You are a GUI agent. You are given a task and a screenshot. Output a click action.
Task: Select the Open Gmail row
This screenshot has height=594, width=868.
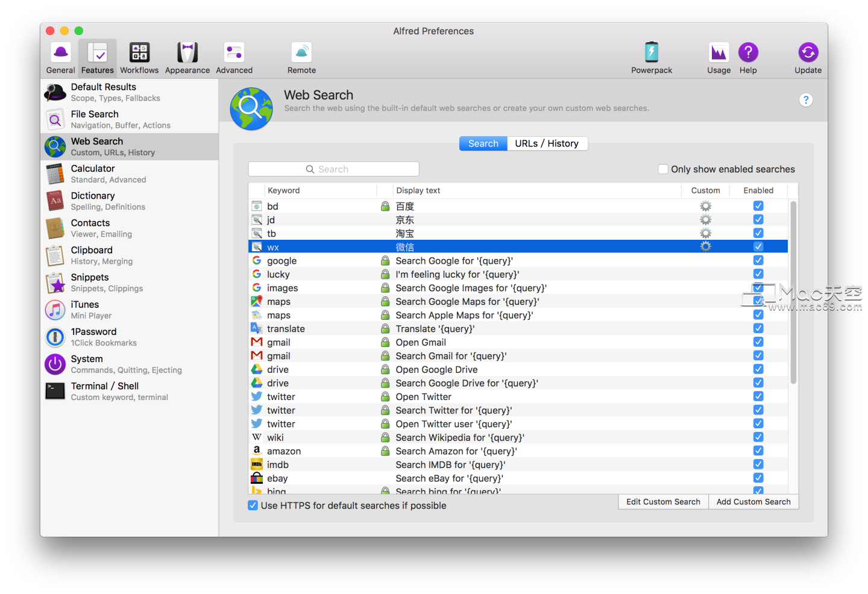(x=518, y=342)
